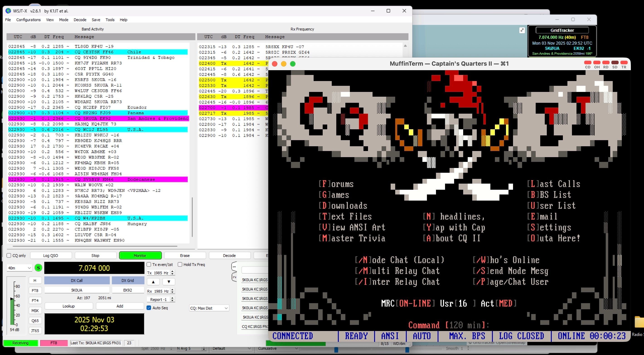Switch mode with the FT4 button
Viewport: 644px width, 355px height.
[35, 300]
